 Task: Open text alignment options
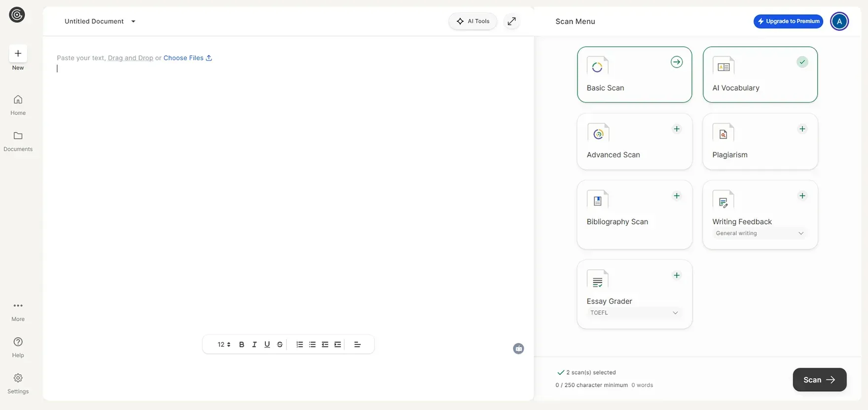(358, 344)
